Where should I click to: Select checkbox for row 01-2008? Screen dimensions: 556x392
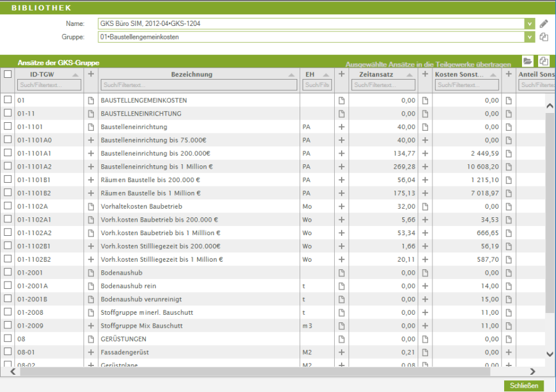(7, 312)
